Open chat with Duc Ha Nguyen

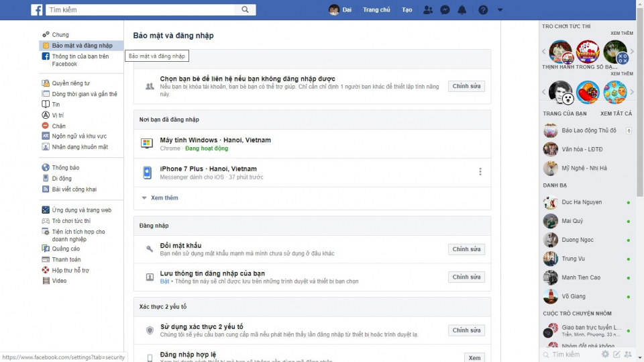click(582, 202)
